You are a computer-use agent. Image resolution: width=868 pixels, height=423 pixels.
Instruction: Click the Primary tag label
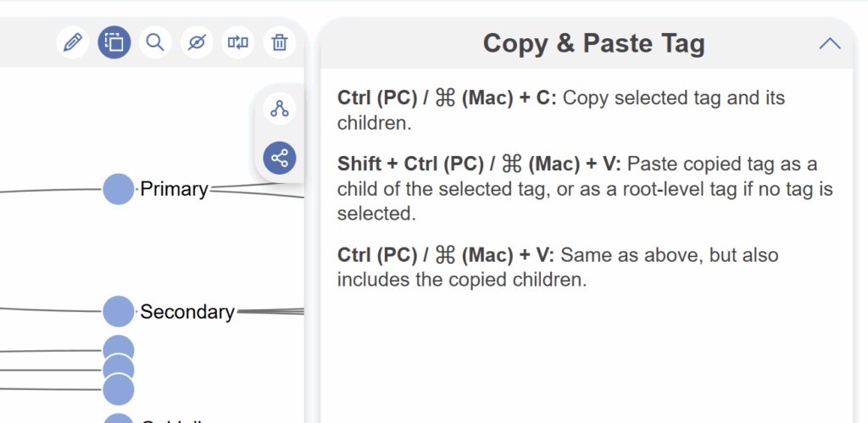(174, 189)
